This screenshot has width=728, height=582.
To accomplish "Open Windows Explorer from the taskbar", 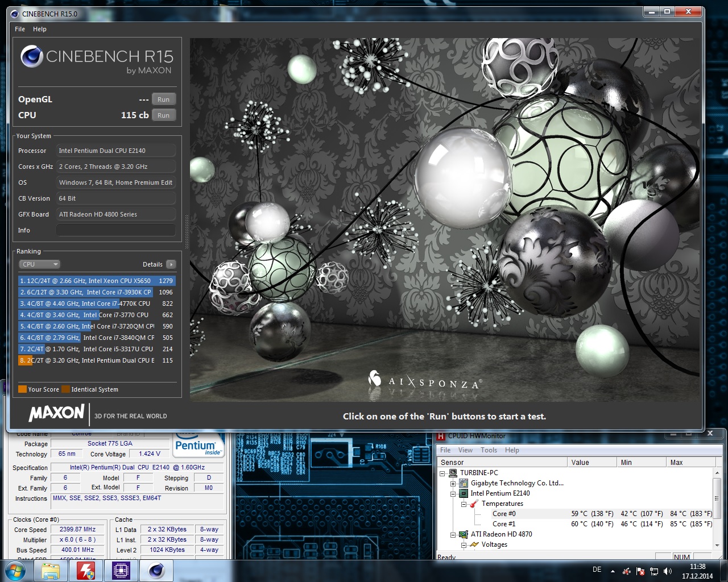I will click(51, 571).
